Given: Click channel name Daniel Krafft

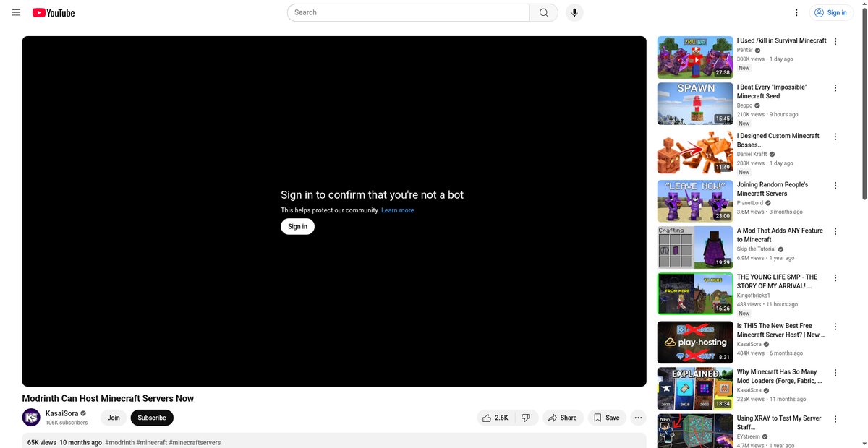Looking at the screenshot, I should tap(752, 155).
